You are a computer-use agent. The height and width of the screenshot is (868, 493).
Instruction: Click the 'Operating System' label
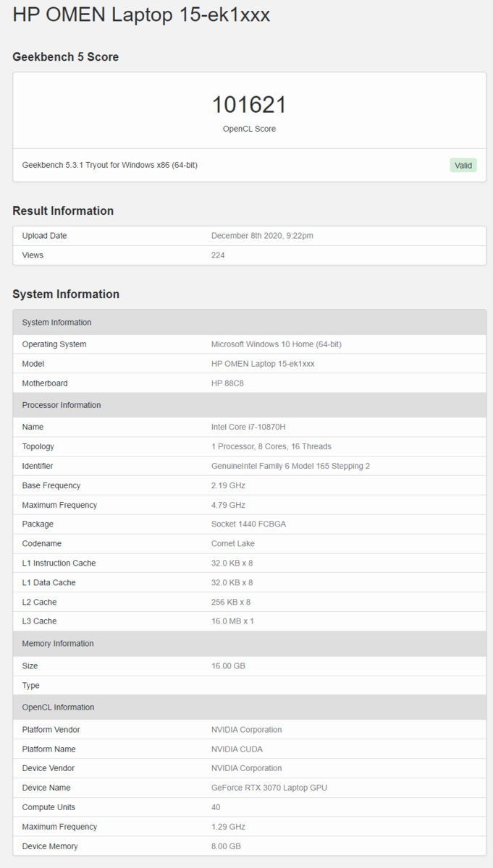[54, 344]
